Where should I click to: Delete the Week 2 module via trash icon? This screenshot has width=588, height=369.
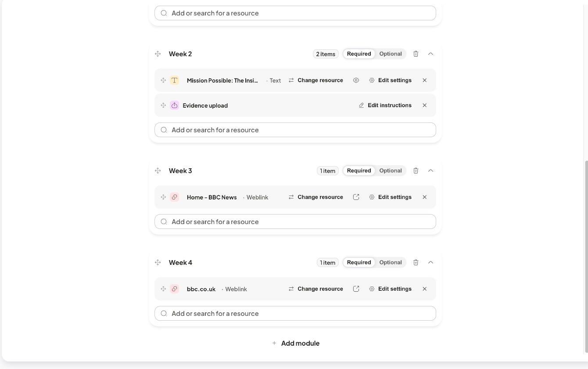click(x=416, y=54)
